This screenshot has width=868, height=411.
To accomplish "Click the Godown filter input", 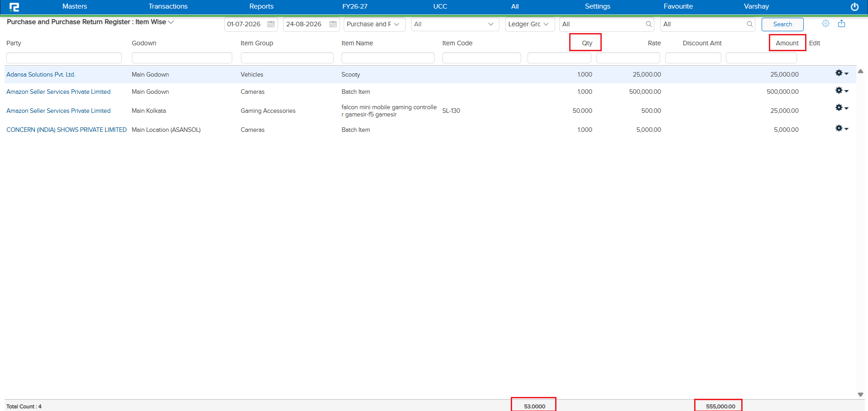I will click(182, 58).
